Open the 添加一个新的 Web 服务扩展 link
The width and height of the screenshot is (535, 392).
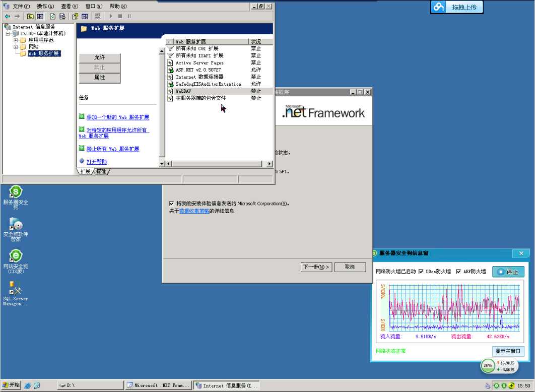coord(117,117)
